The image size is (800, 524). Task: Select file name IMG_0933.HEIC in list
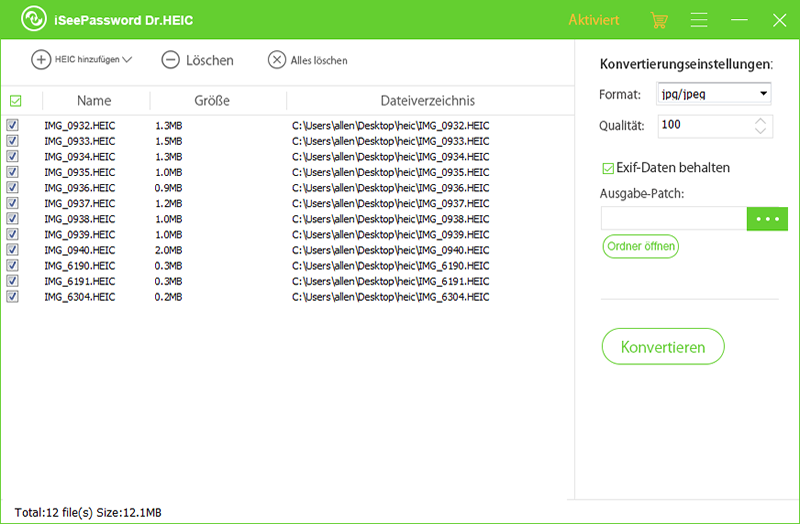click(x=80, y=141)
